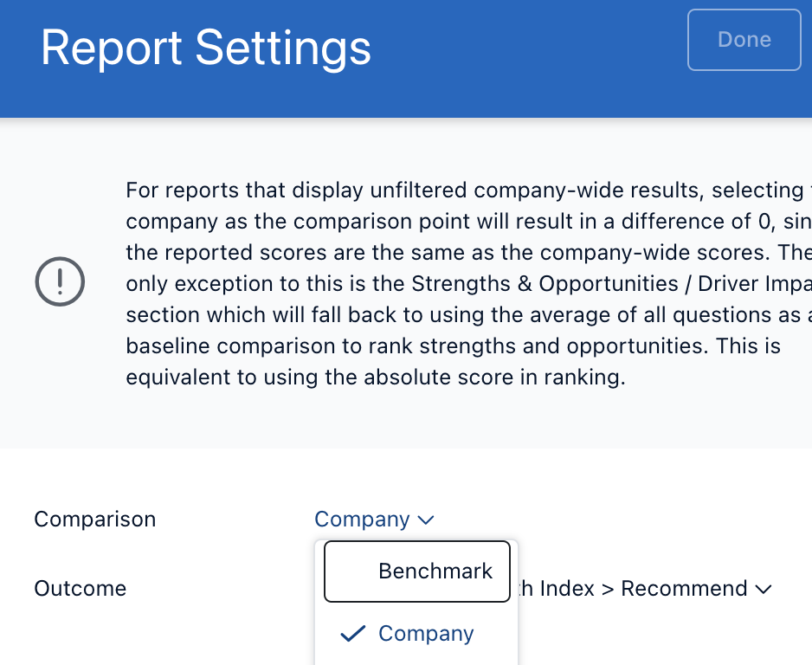Click the Recommend text in Outcome selector
The height and width of the screenshot is (665, 812).
click(684, 588)
